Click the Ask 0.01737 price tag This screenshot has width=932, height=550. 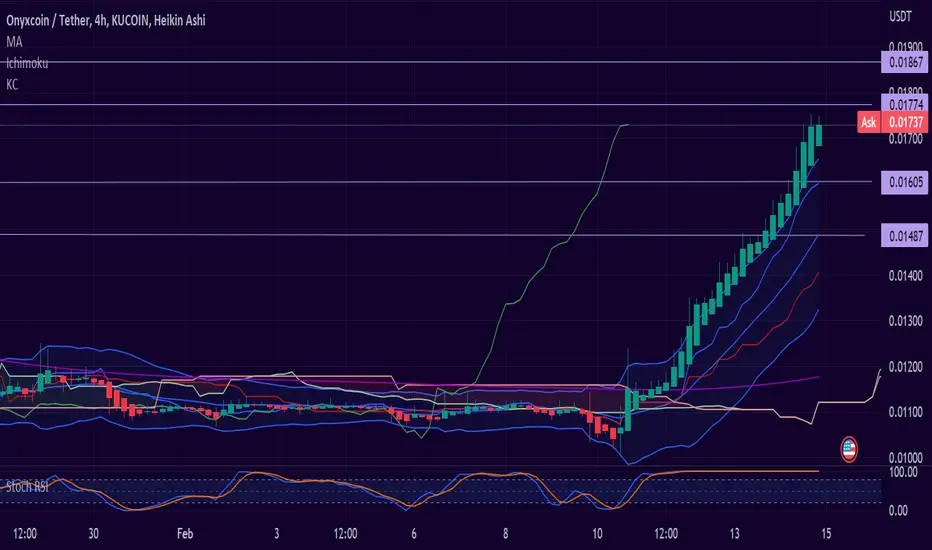893,122
